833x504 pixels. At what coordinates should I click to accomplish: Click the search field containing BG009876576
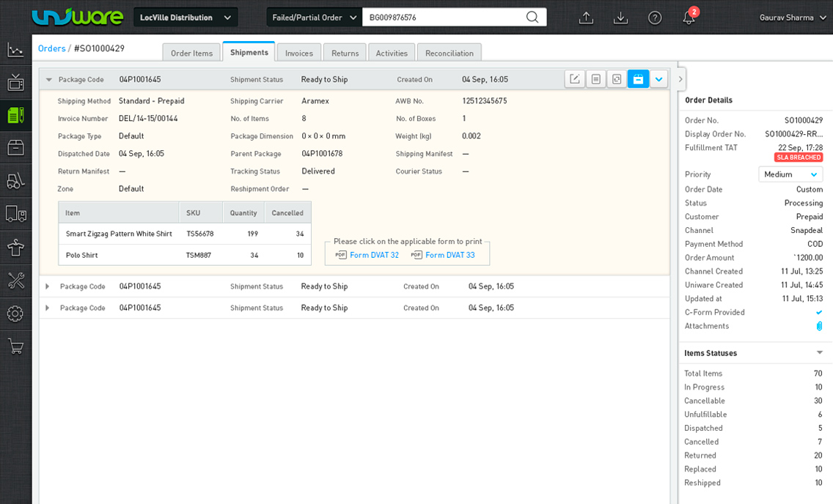coord(444,17)
